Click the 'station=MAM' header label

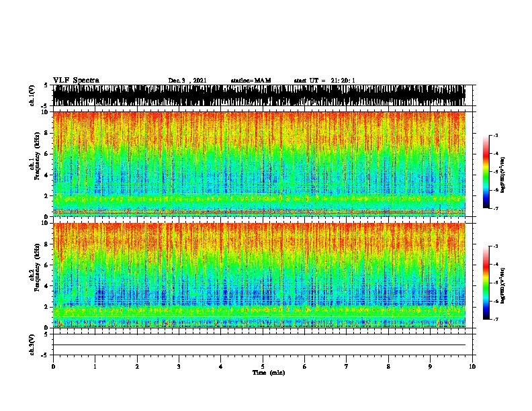click(x=251, y=81)
